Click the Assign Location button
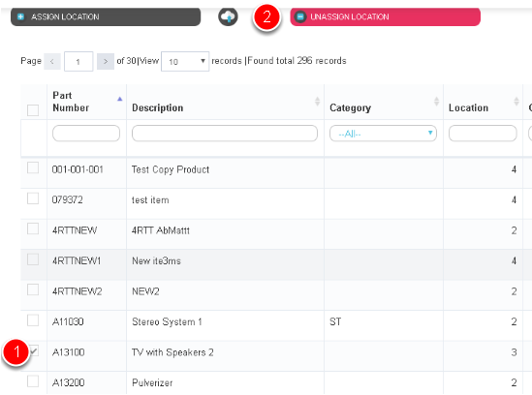This screenshot has width=532, height=395. (106, 16)
